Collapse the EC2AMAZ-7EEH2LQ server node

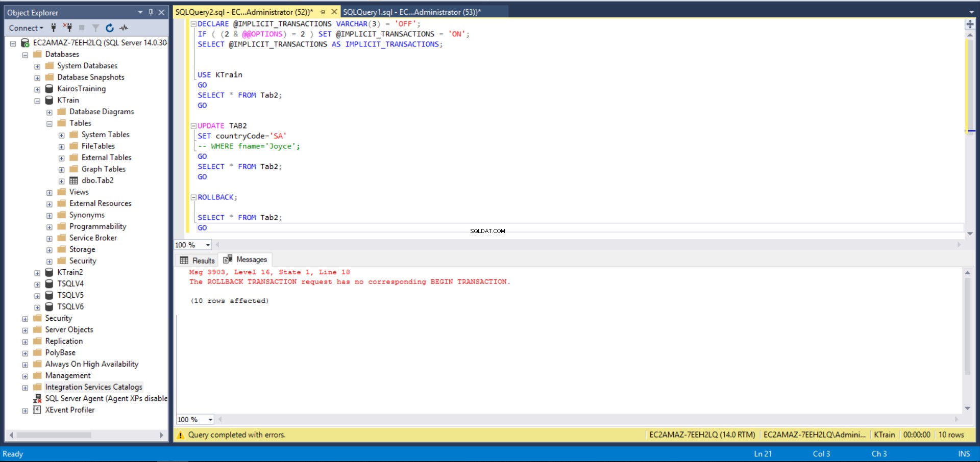pyautogui.click(x=13, y=43)
